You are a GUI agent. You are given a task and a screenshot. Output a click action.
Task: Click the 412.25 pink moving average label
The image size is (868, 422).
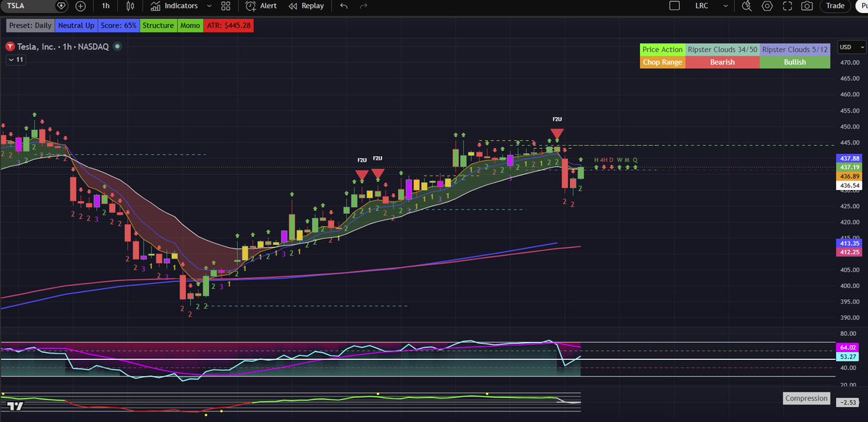848,252
